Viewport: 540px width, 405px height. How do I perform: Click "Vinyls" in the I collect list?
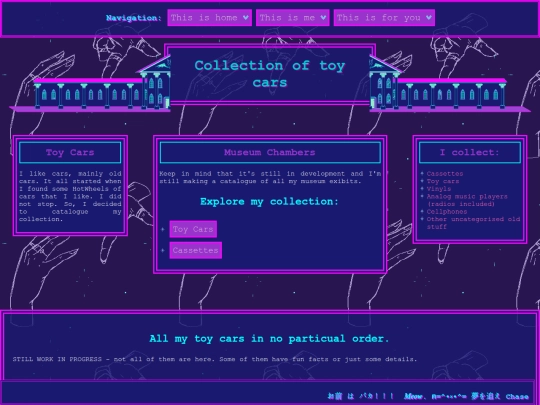click(438, 189)
